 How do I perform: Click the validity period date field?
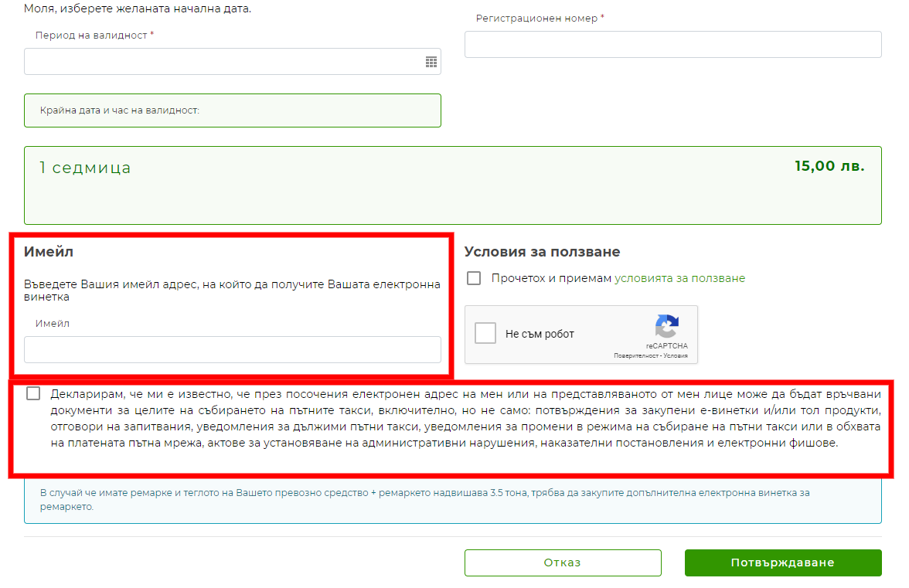pyautogui.click(x=224, y=62)
